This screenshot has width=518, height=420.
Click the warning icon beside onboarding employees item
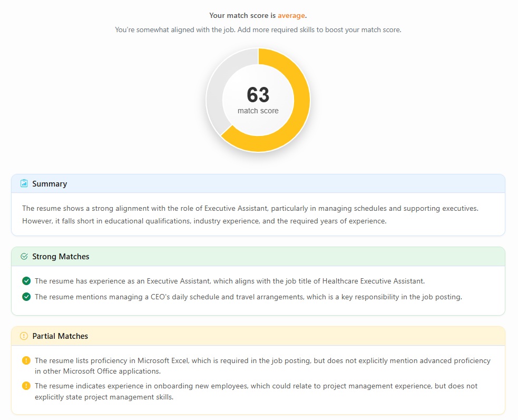pos(26,385)
